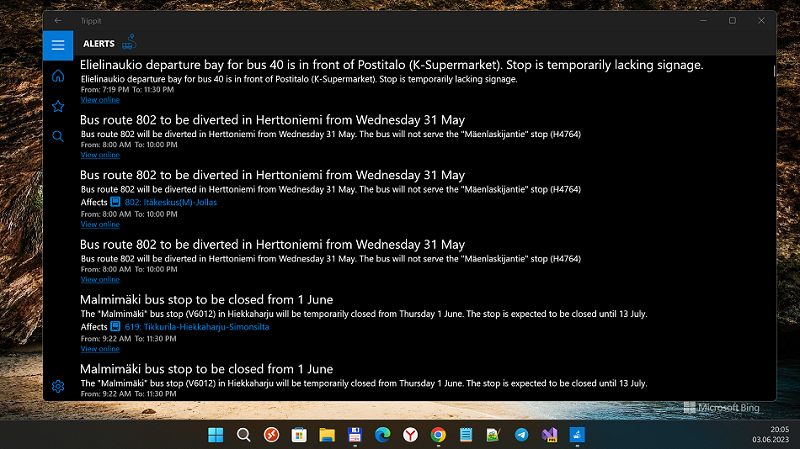800x449 pixels.
Task: Open View online below 802 Itäkeskus route link
Action: tap(100, 224)
